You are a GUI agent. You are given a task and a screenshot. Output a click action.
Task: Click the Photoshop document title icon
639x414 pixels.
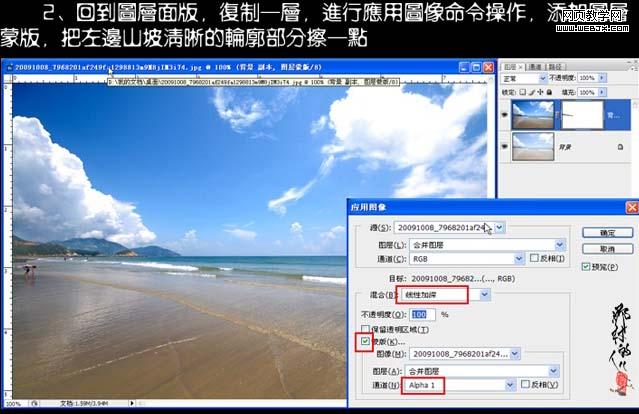[9, 67]
